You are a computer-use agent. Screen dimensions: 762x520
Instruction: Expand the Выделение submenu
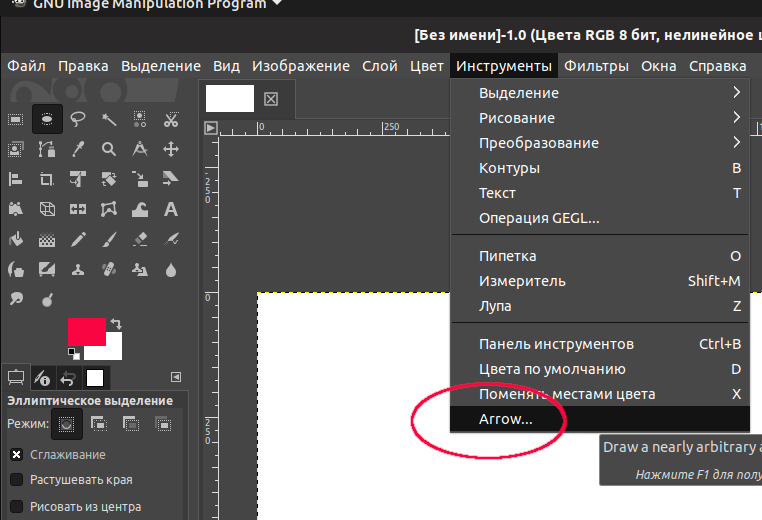point(600,93)
